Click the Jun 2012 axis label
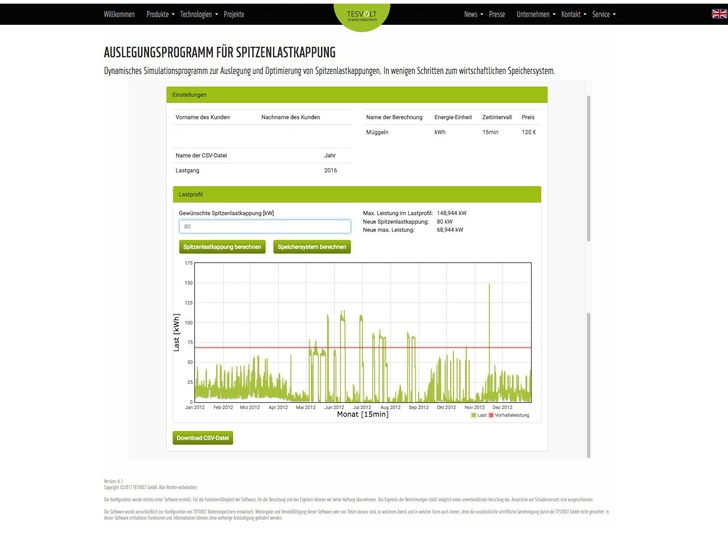The width and height of the screenshot is (728, 542). 334,407
